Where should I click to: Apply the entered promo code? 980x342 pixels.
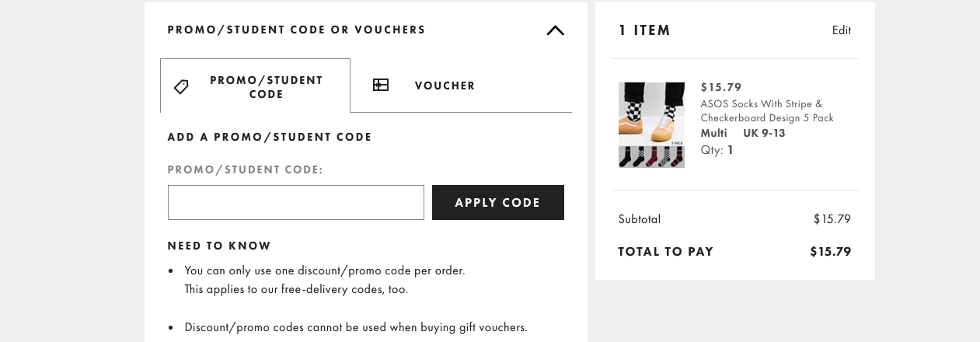click(x=498, y=202)
